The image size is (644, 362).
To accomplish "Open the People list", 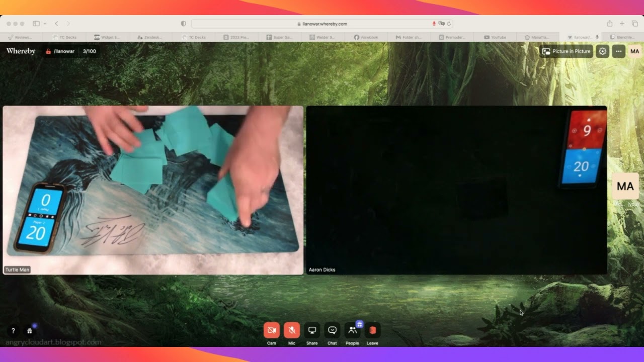I will [x=352, y=330].
